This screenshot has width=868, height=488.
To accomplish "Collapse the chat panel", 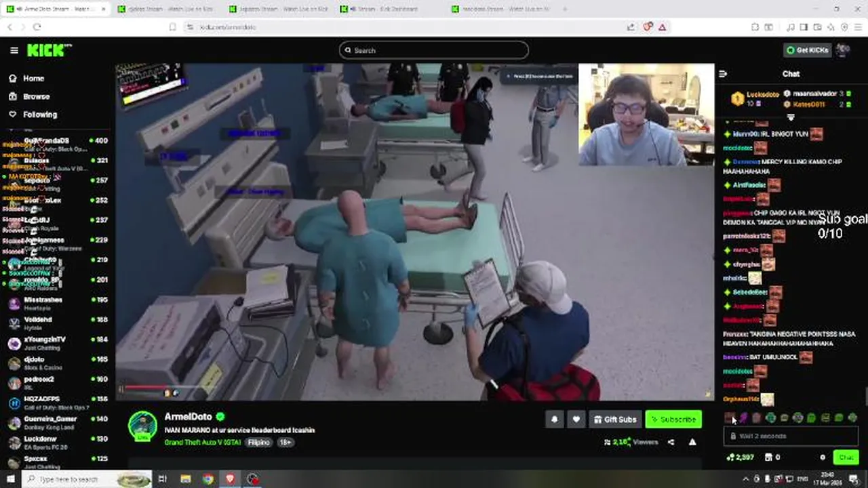I will 723,74.
